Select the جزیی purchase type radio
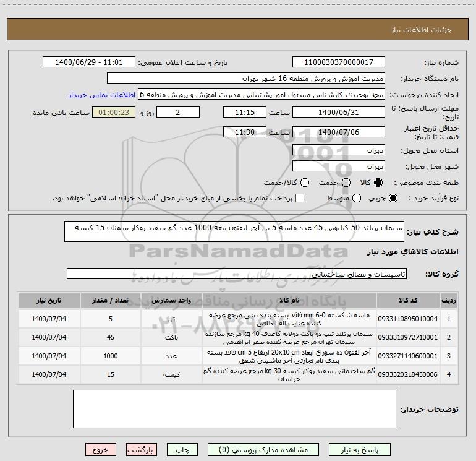This screenshot has width=476, height=461. click(393, 198)
